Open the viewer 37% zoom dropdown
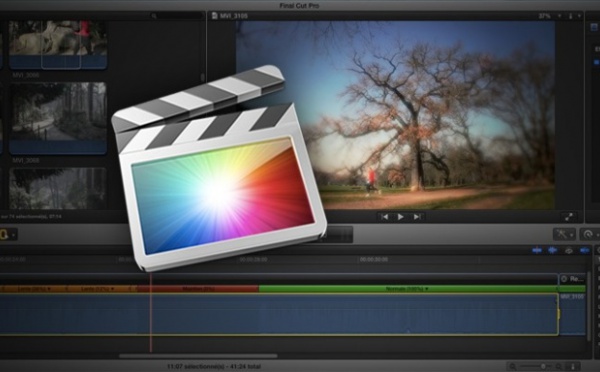Viewport: 600px width, 372px height. (x=549, y=16)
